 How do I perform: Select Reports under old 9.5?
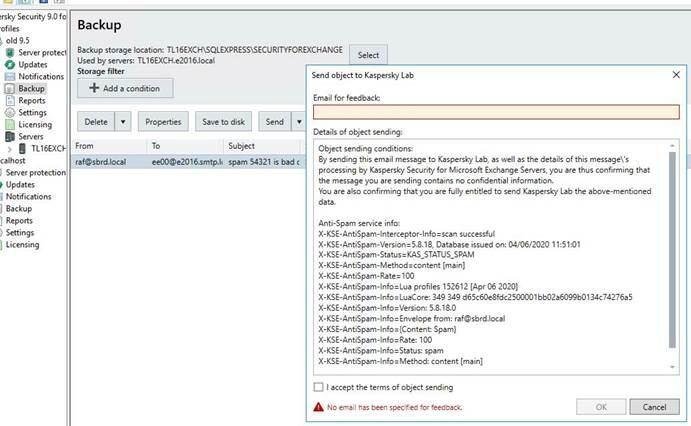(32, 100)
